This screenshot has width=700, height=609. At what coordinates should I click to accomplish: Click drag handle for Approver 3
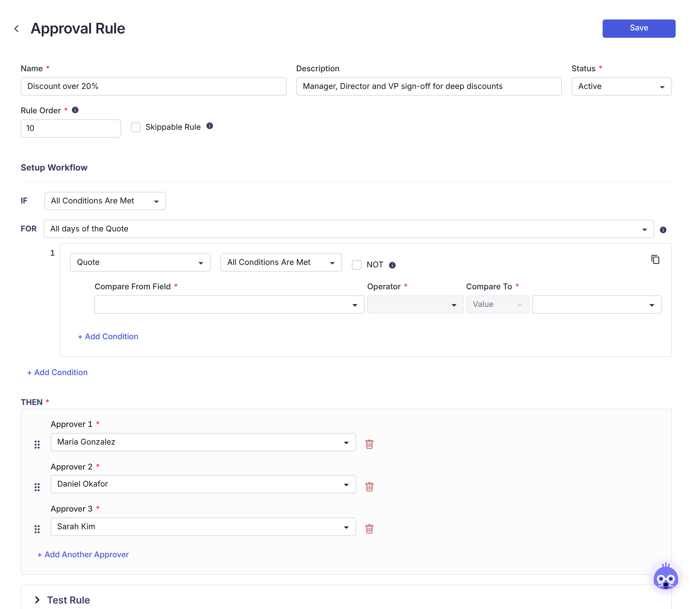(x=37, y=529)
